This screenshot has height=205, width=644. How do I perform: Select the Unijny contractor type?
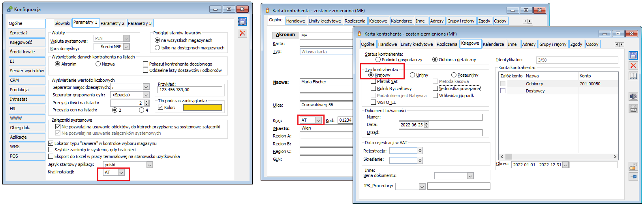[412, 75]
